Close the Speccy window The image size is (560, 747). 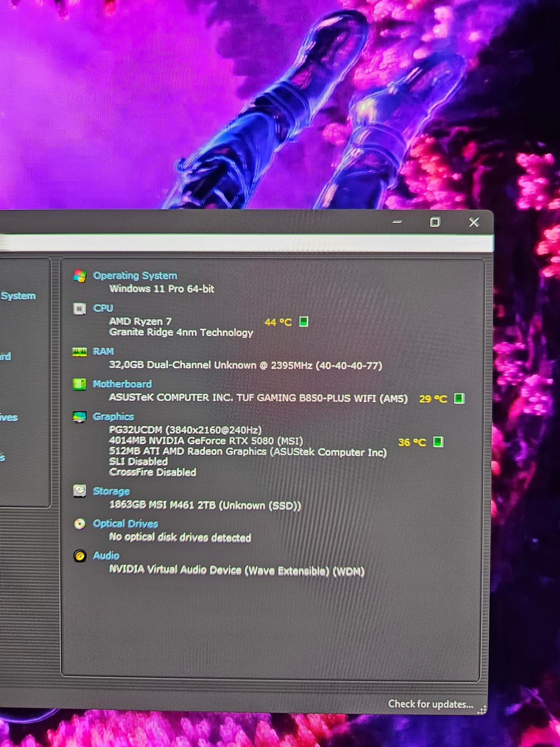pyautogui.click(x=474, y=222)
